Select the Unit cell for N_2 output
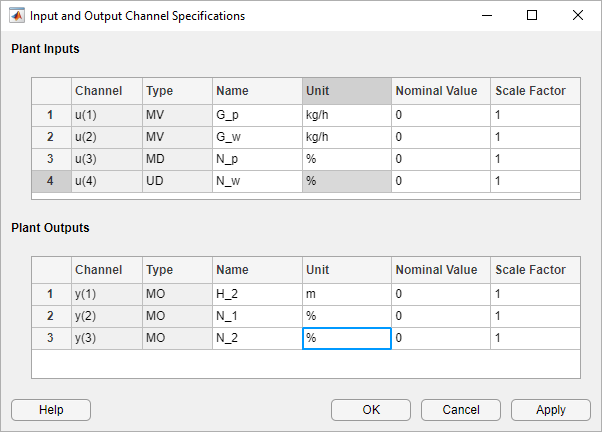The height and width of the screenshot is (432, 602). point(346,338)
